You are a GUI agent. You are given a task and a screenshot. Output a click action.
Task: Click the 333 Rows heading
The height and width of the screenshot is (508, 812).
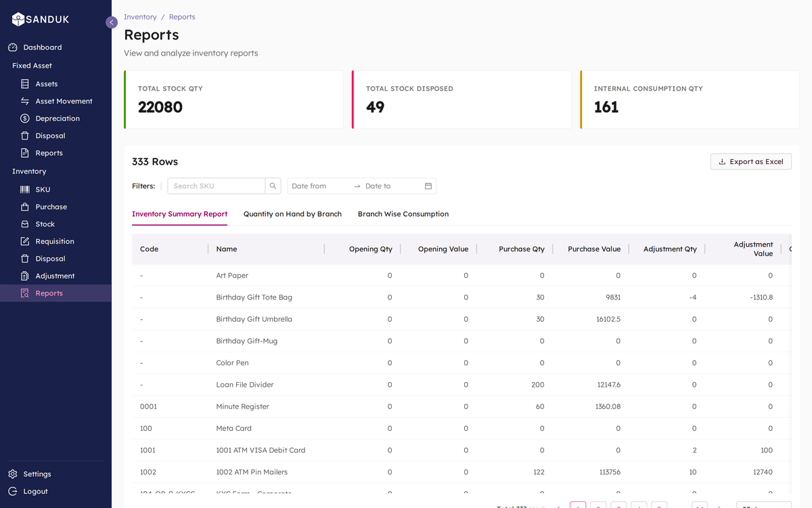[x=155, y=162]
